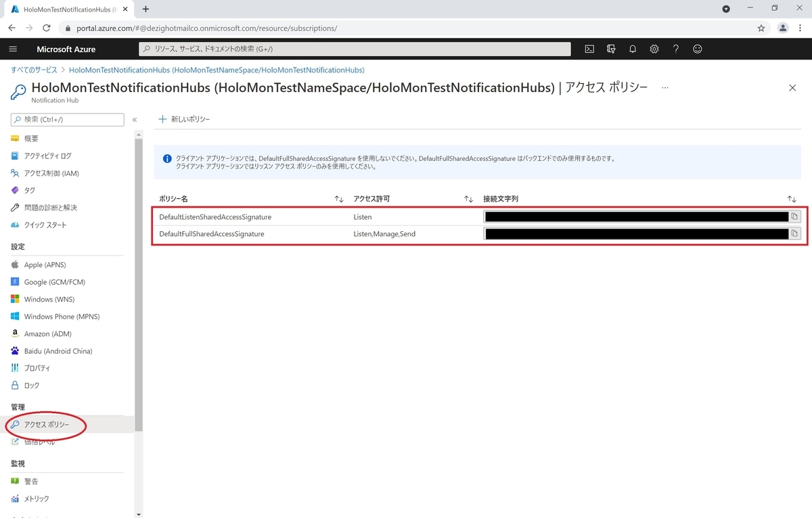The image size is (812, 518).
Task: Go back with the browser back arrow
Action: 12,28
